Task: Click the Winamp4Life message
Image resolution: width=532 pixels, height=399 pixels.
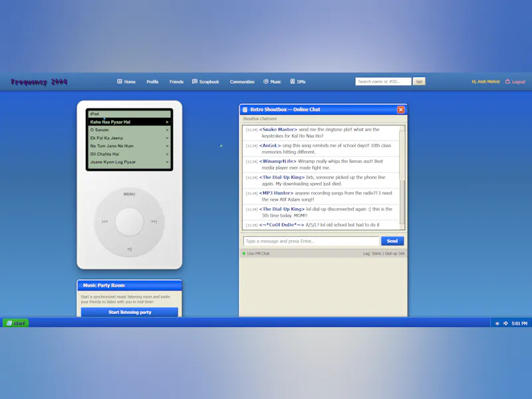Action: (321, 164)
